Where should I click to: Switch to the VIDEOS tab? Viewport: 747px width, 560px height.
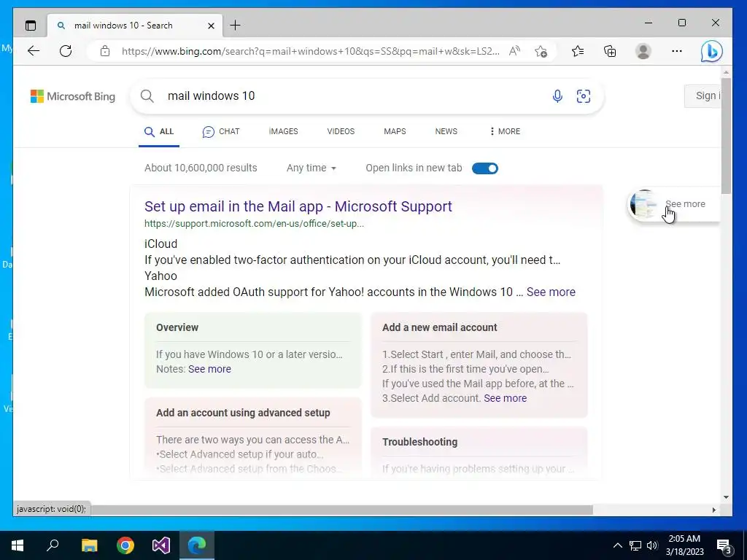[341, 131]
